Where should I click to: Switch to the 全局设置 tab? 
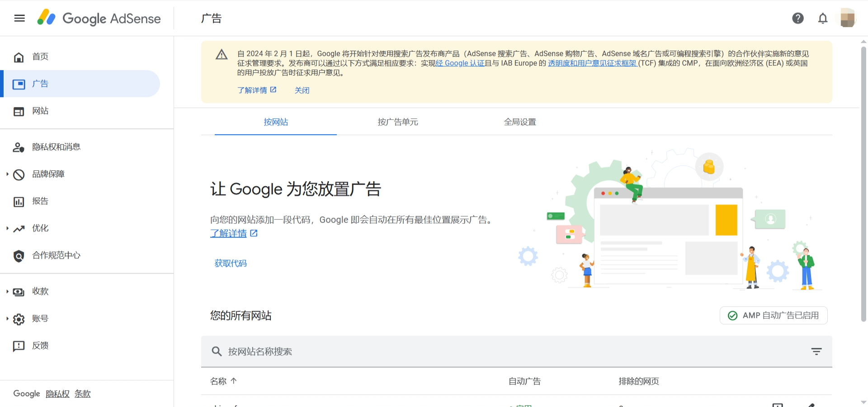coord(520,122)
